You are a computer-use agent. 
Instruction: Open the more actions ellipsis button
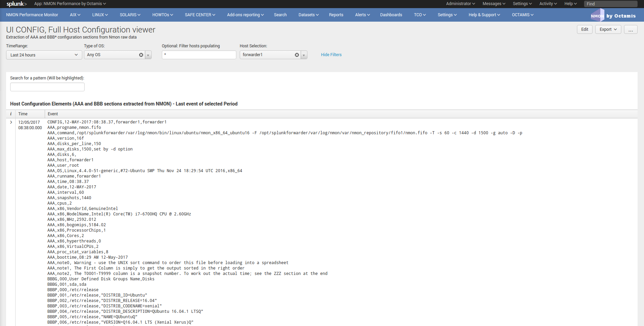pyautogui.click(x=630, y=30)
